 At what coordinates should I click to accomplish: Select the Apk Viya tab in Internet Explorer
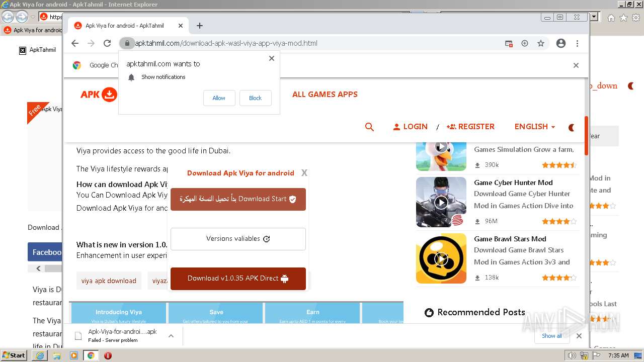tap(33, 30)
